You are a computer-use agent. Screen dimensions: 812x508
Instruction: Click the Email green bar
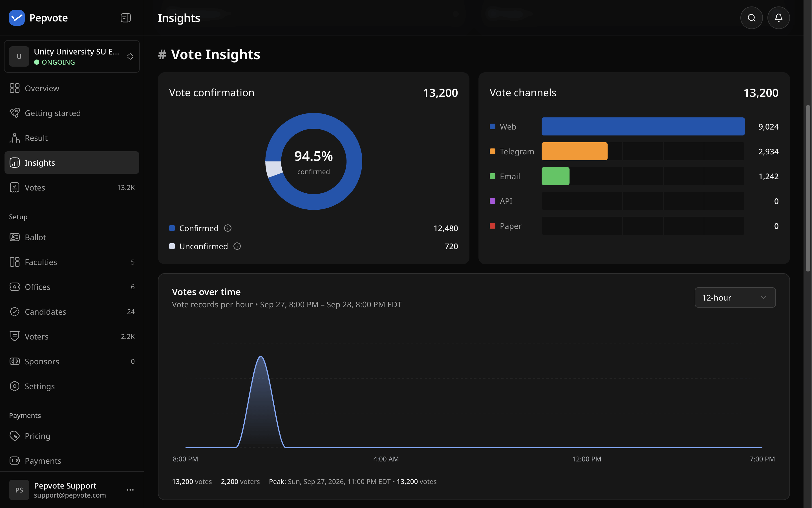click(555, 176)
